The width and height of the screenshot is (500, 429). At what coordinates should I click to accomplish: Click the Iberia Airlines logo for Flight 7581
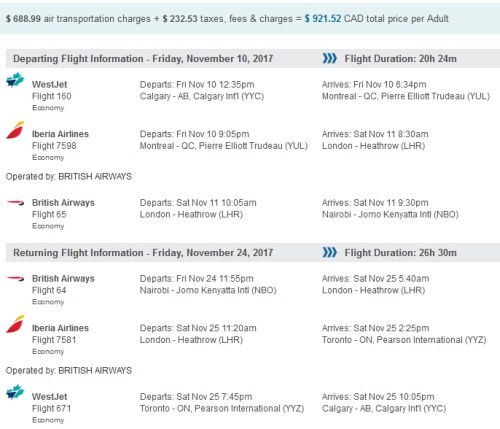click(x=15, y=324)
